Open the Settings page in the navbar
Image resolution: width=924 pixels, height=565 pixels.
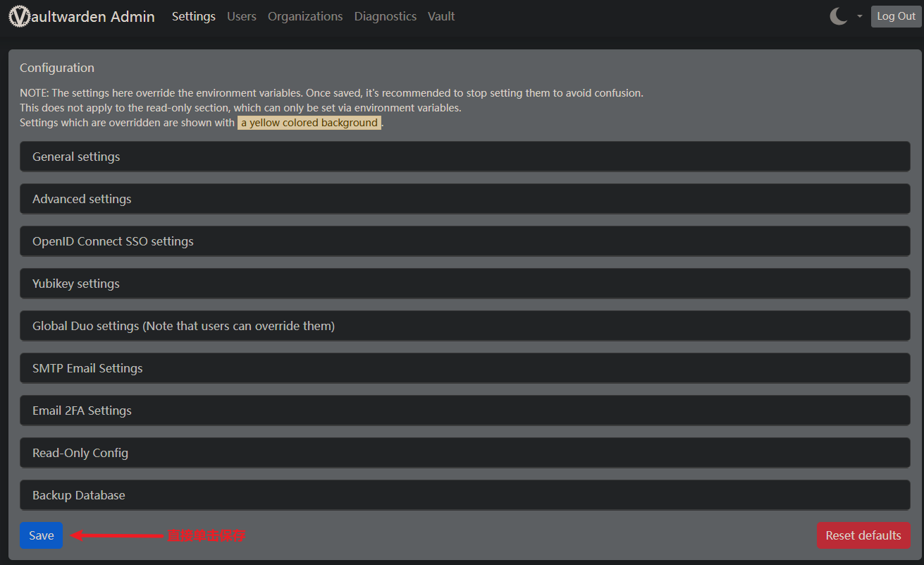(193, 16)
